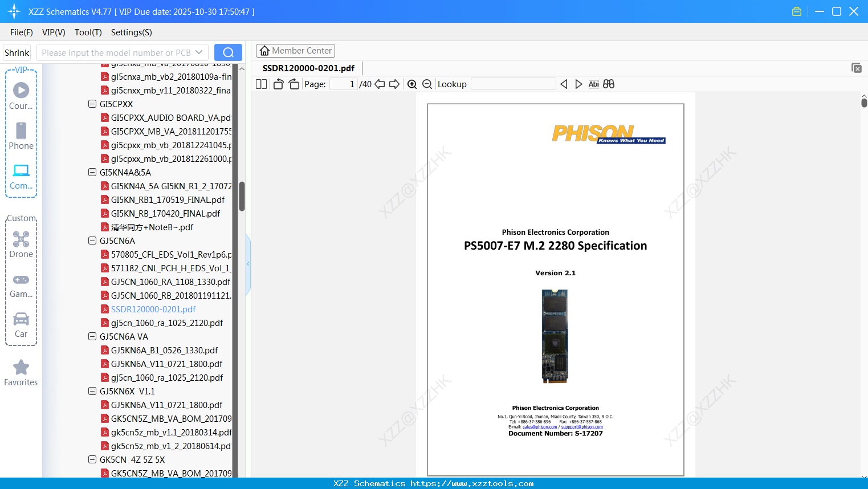Collapse the file tree side panel handle
868x489 pixels.
(248, 264)
